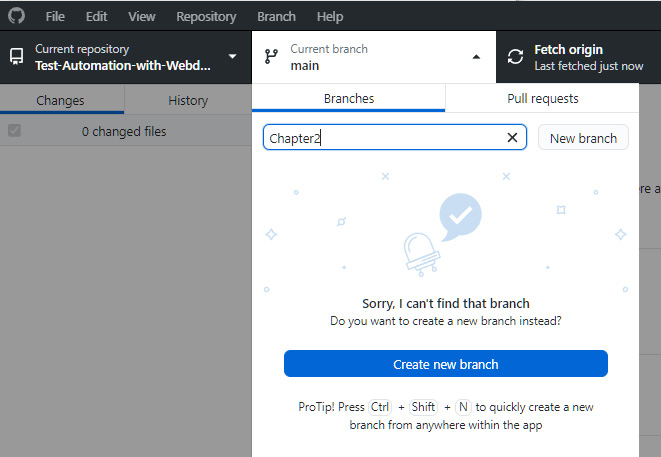661x457 pixels.
Task: Switch to the Pull requests tab
Action: pyautogui.click(x=542, y=98)
